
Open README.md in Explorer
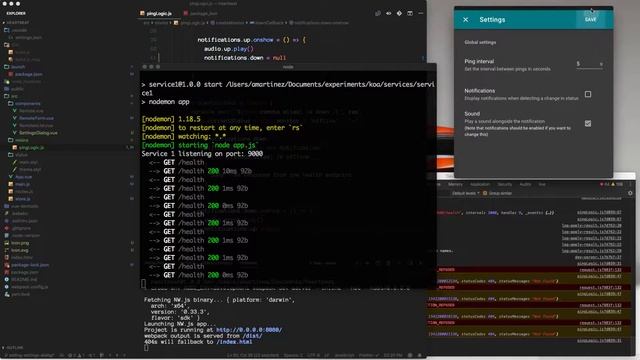click(x=24, y=280)
